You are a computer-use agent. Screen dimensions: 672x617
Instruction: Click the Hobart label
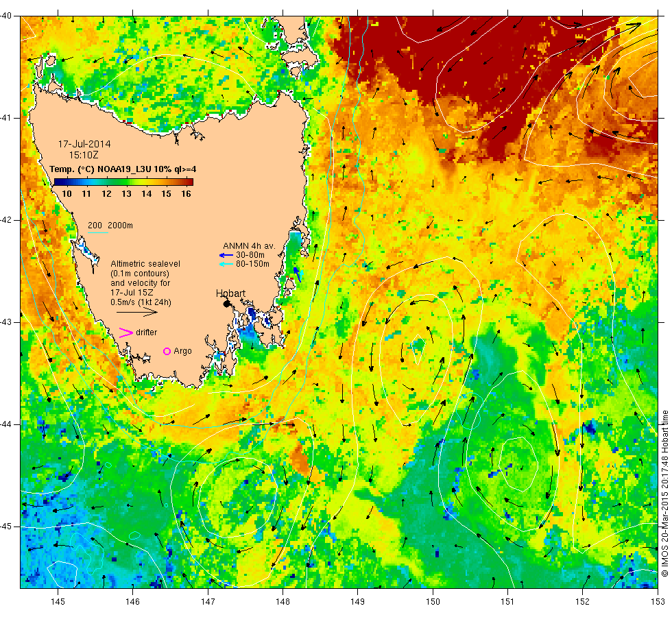point(230,293)
